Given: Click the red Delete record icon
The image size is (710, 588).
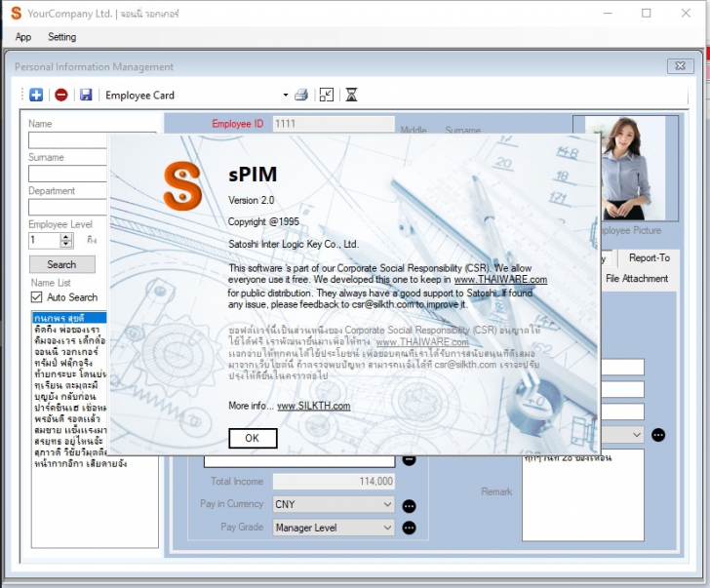Looking at the screenshot, I should tap(61, 95).
